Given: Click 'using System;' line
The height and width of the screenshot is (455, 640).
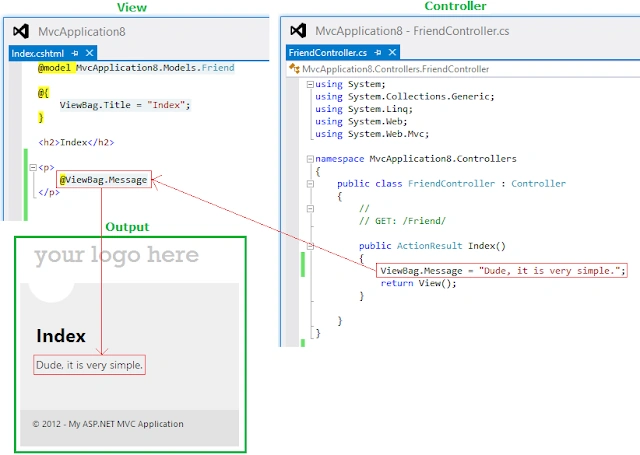Looking at the screenshot, I should click(350, 84).
